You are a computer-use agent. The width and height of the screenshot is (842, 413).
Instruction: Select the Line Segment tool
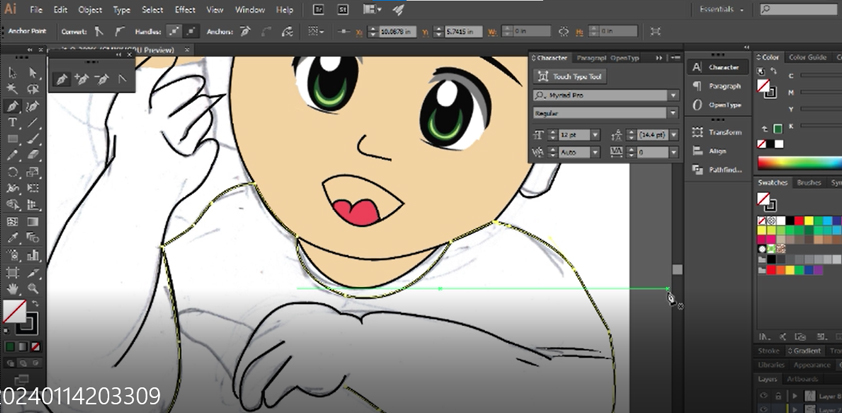[x=33, y=122]
